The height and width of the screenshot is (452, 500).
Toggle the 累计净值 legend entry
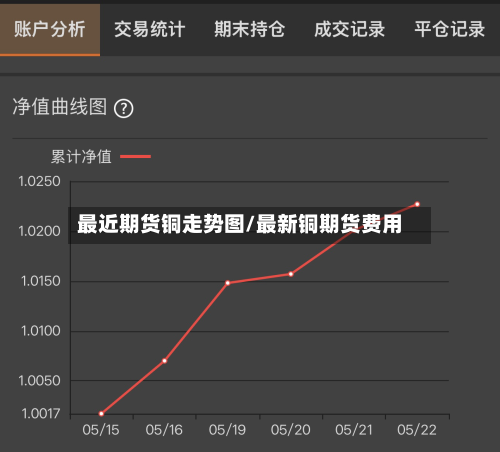click(101, 156)
